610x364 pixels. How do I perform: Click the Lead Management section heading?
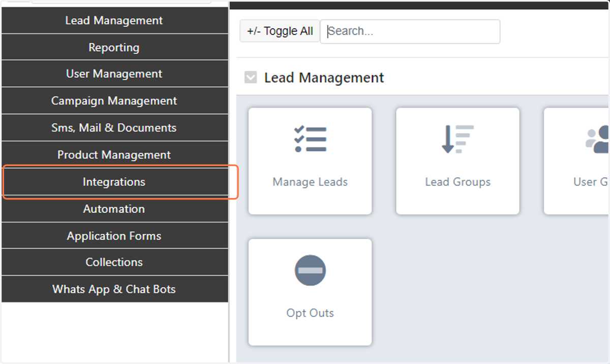pyautogui.click(x=324, y=77)
